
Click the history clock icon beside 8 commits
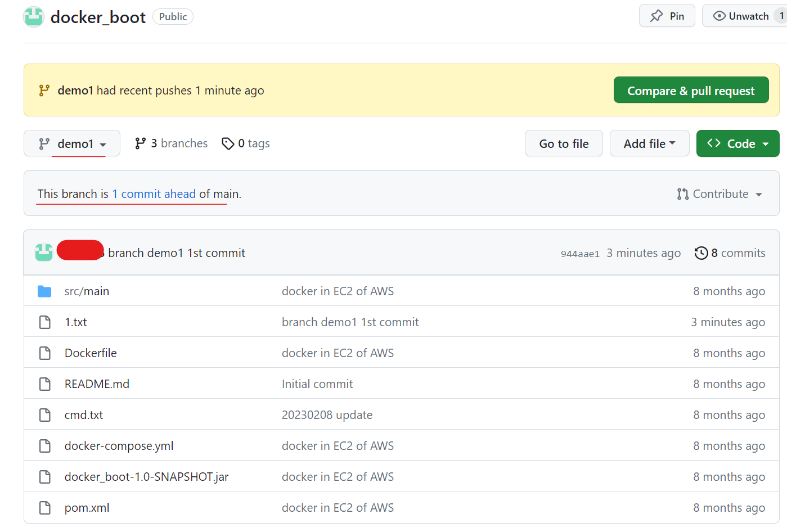701,253
